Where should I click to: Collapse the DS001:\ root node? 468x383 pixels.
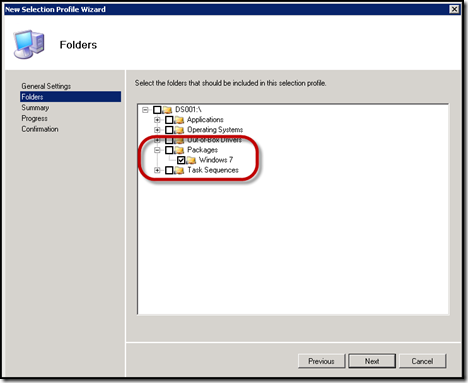tap(145, 110)
